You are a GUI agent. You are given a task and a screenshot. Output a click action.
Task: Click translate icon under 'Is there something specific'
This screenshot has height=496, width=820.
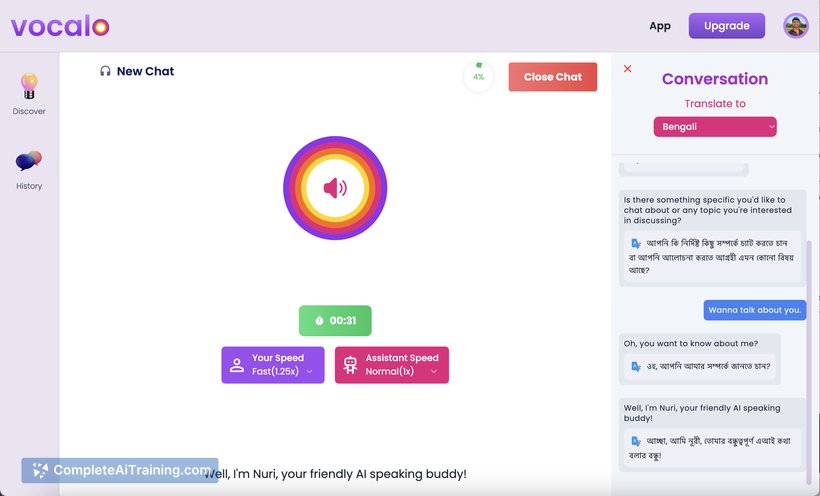click(636, 243)
